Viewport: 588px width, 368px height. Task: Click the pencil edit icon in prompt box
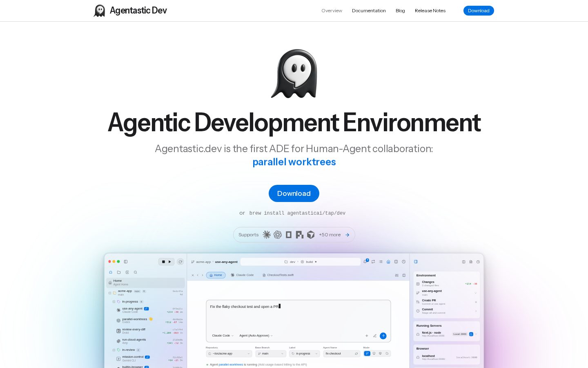375,336
